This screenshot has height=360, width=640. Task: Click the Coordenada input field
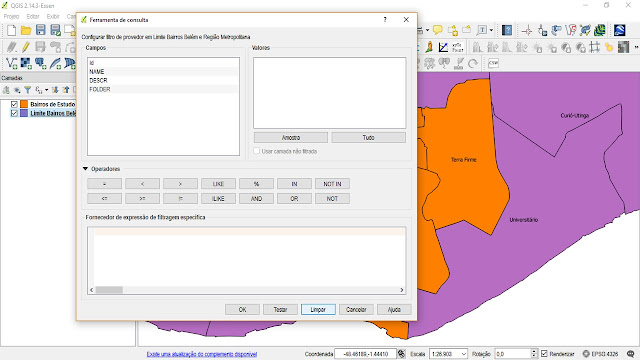coord(365,353)
